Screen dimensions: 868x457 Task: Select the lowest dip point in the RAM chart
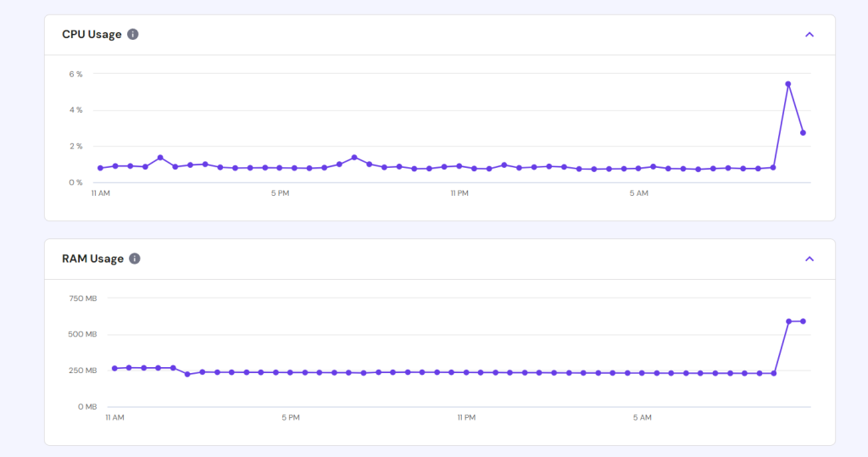(x=187, y=374)
